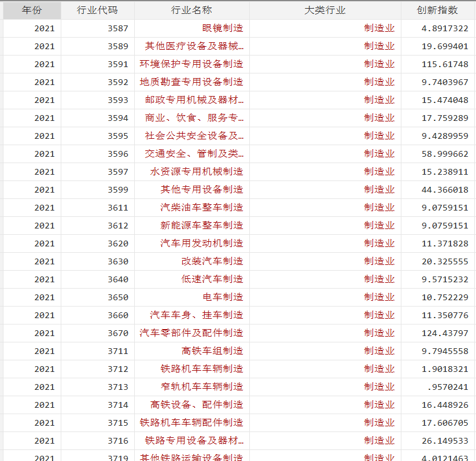Click industry code cell 3595

[97, 136]
